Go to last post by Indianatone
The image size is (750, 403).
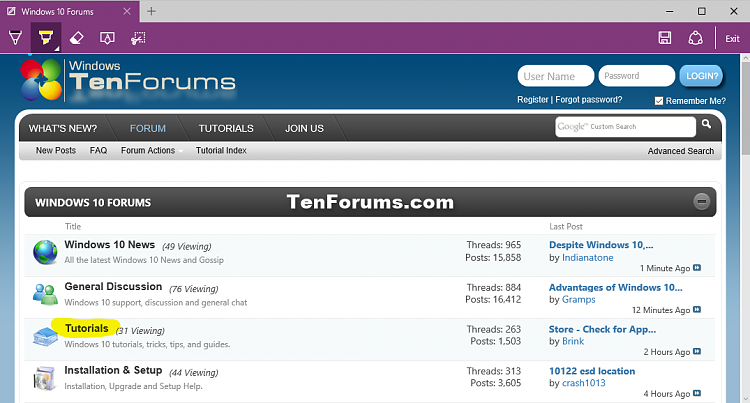click(x=697, y=268)
